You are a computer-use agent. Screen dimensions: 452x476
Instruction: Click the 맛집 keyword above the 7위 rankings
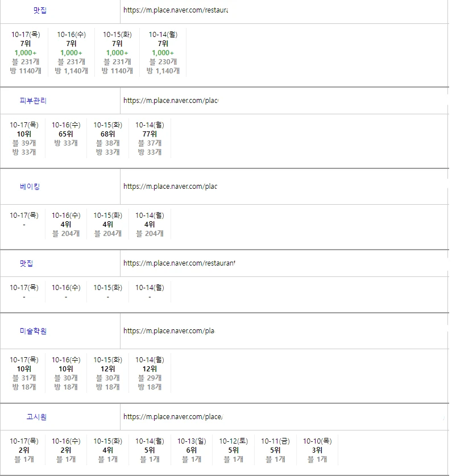(40, 10)
